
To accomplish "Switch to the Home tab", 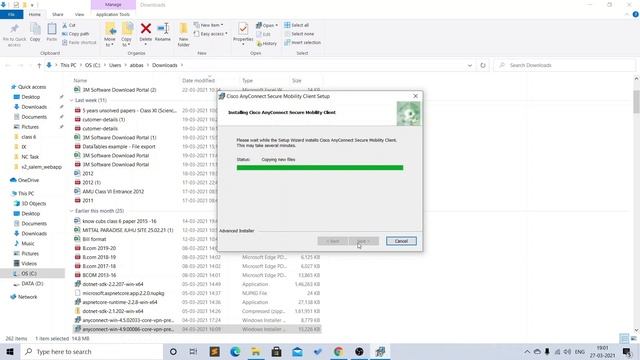I will [x=35, y=15].
